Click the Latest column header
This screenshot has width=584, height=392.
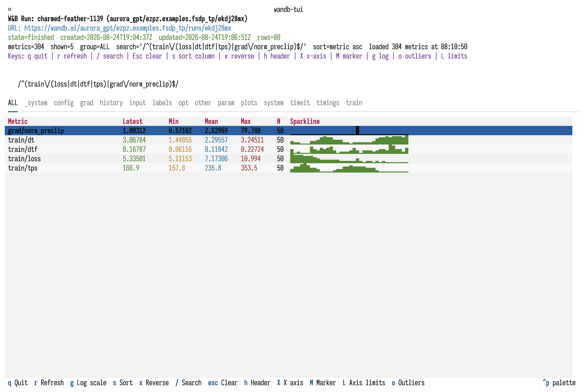[x=132, y=121]
